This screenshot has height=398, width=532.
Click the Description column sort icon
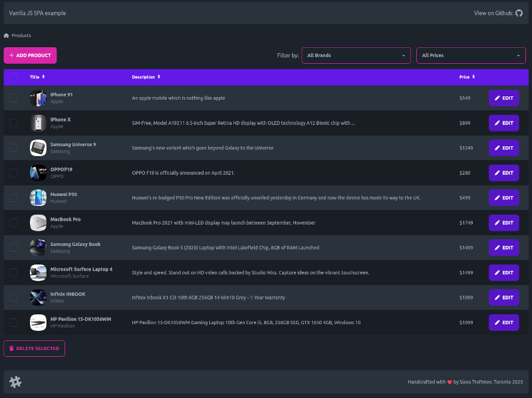coord(159,77)
